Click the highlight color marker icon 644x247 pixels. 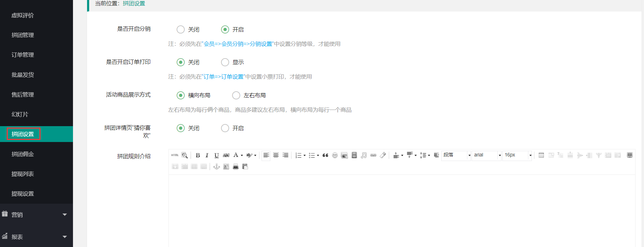click(x=249, y=155)
